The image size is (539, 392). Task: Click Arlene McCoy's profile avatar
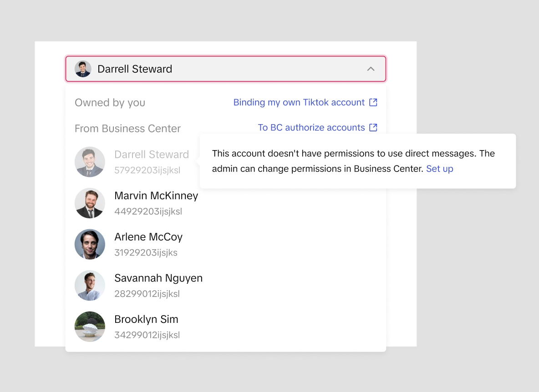90,244
